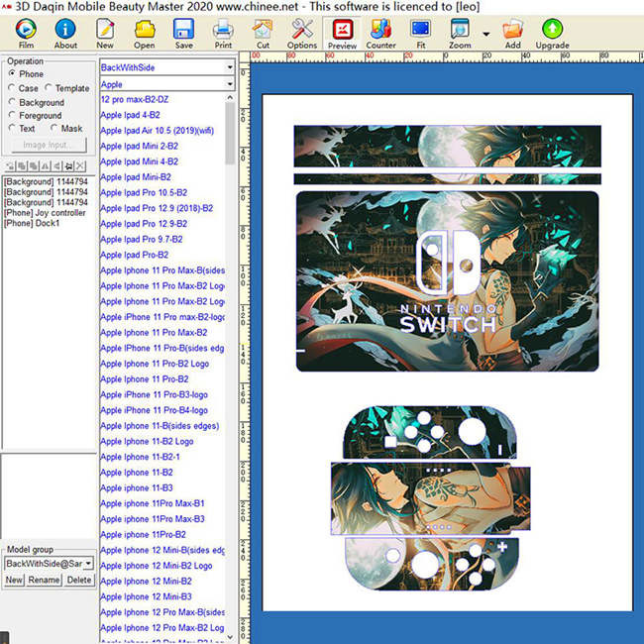The image size is (644, 644).
Task: Select model Apple Ipad Mini 2-B2
Action: tap(140, 146)
